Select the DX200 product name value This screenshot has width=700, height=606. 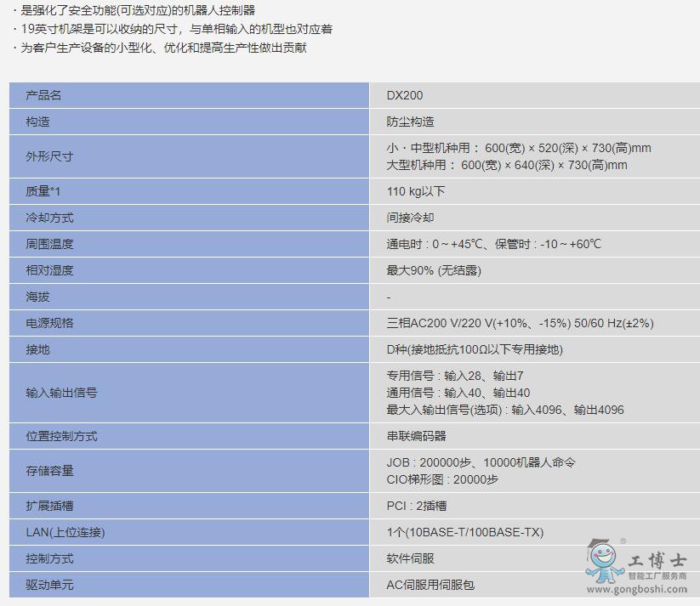[404, 95]
